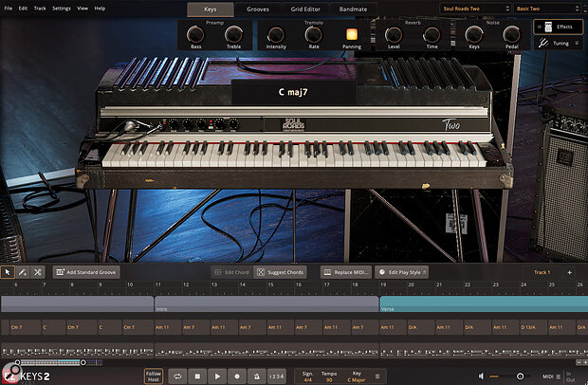Open the View menu

click(x=83, y=9)
